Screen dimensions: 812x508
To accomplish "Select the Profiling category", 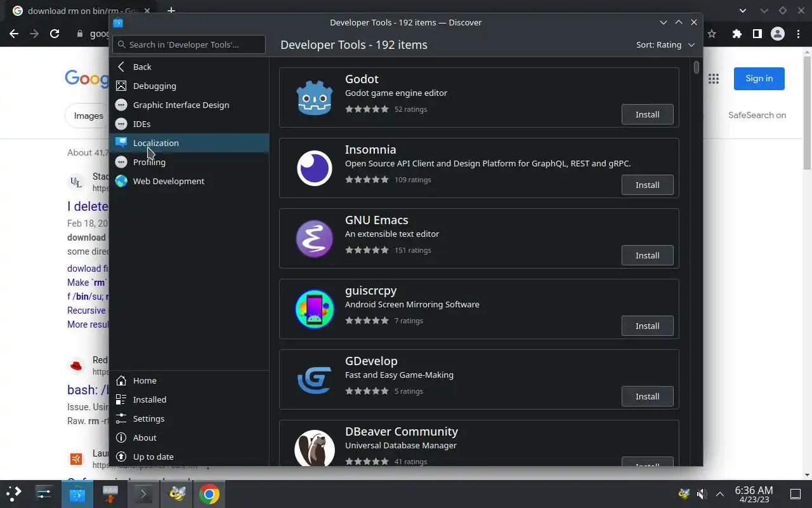I will click(x=189, y=162).
